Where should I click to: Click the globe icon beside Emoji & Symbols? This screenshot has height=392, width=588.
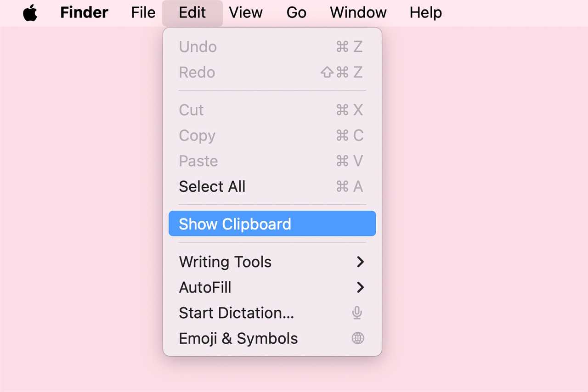(358, 339)
